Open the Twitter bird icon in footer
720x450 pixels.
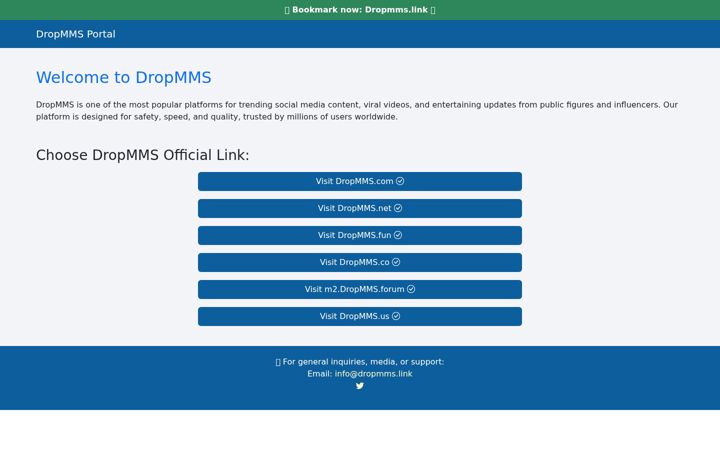click(x=360, y=386)
